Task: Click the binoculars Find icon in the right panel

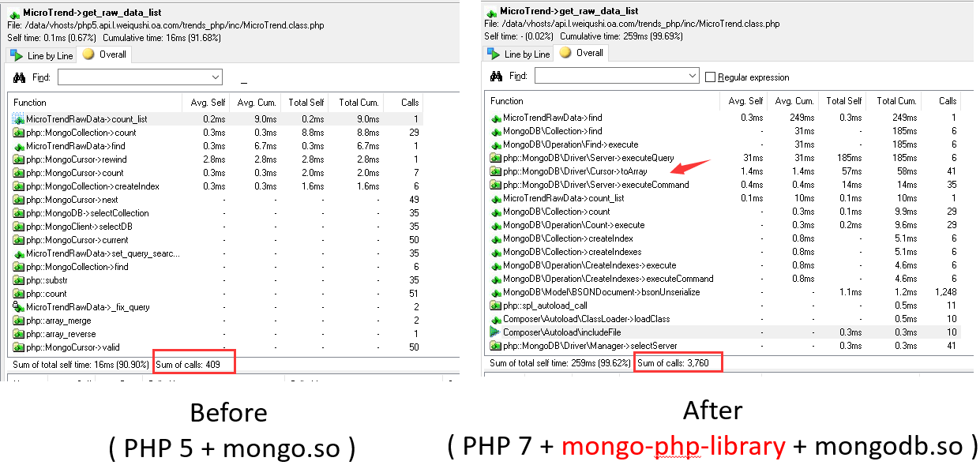Action: tap(497, 77)
